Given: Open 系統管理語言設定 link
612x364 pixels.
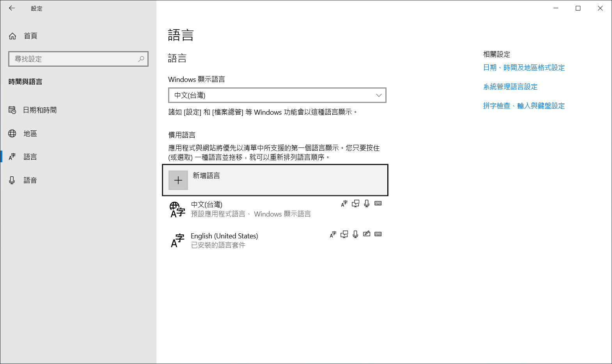Looking at the screenshot, I should (510, 87).
